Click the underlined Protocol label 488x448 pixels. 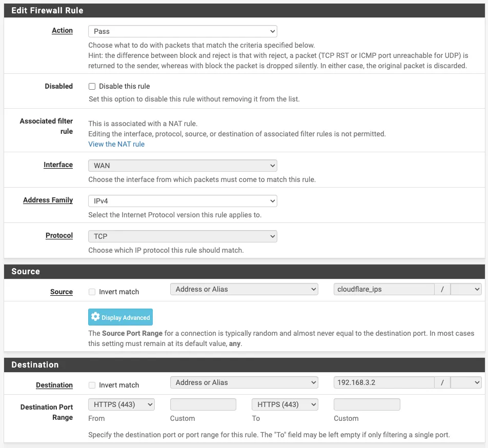pyautogui.click(x=59, y=235)
